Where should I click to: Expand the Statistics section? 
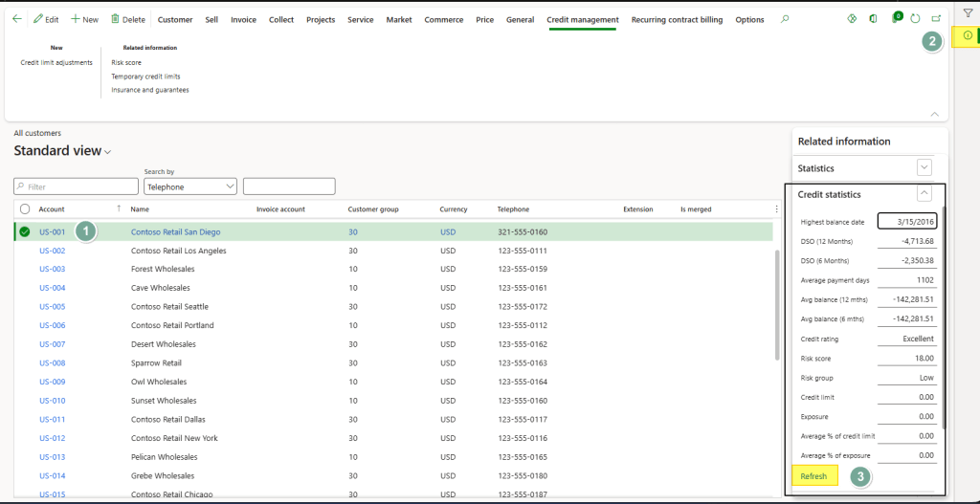tap(924, 167)
